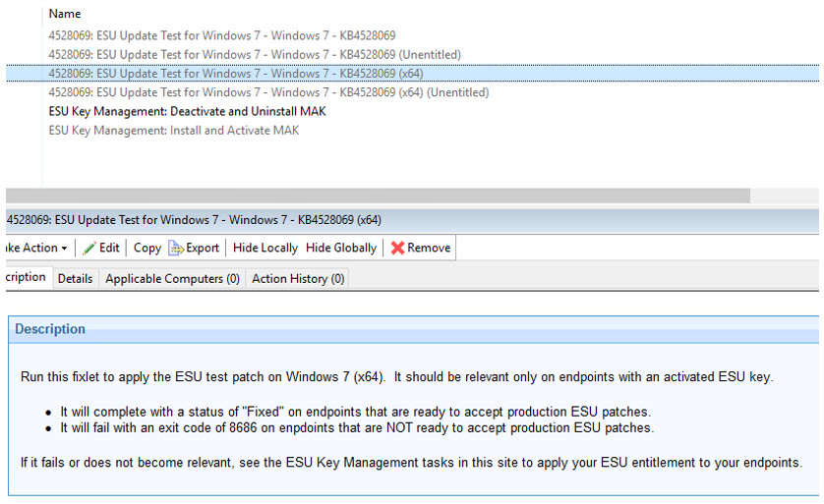Click Hide Locally in the toolbar

coord(265,248)
